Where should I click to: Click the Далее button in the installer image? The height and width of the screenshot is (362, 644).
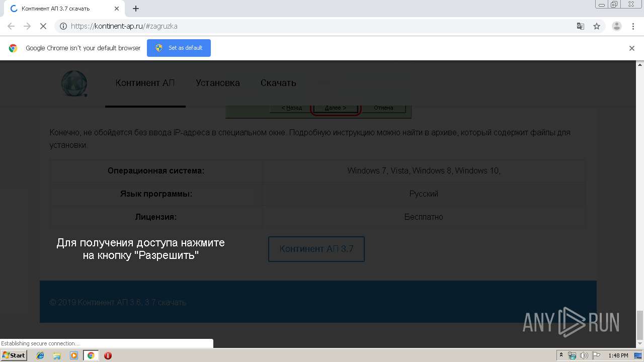coord(336,108)
